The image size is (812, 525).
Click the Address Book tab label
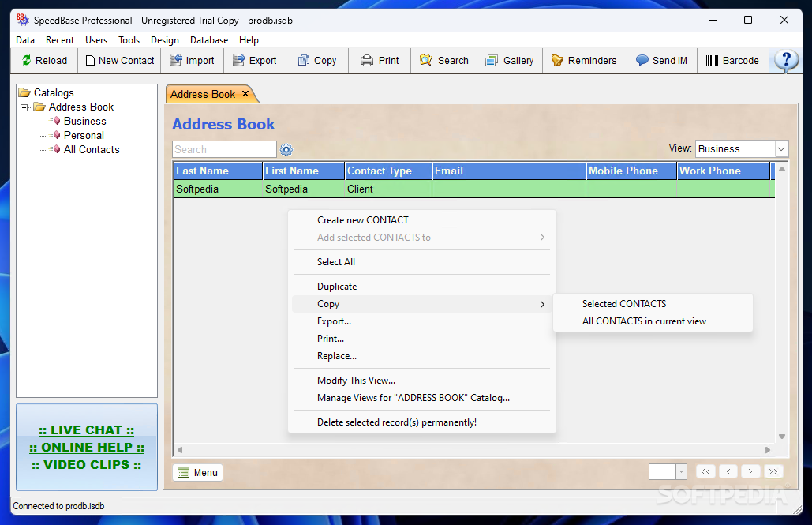(203, 94)
